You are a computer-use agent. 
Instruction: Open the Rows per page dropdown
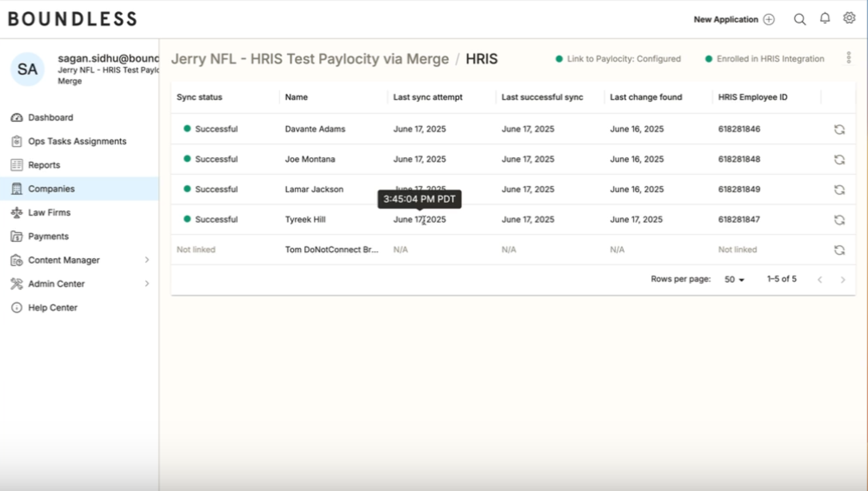(x=734, y=279)
